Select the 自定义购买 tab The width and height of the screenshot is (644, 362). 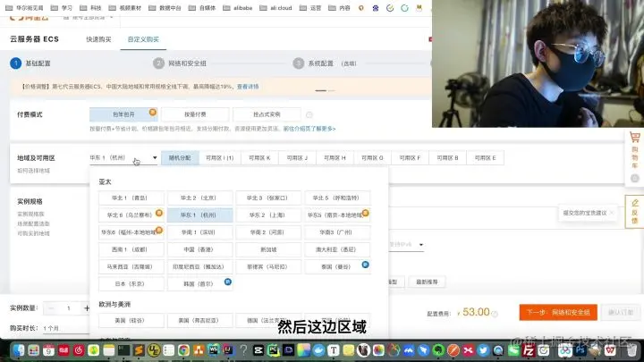tap(143, 39)
